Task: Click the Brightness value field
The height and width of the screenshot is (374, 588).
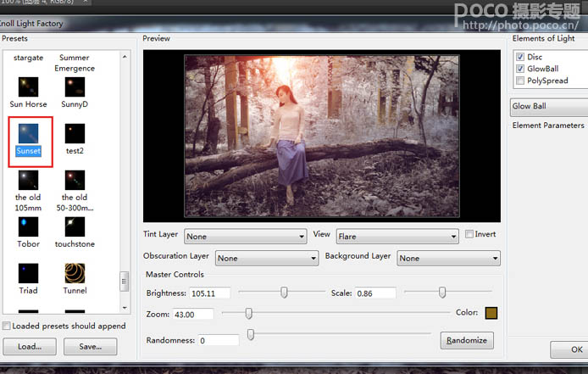Action: point(209,293)
